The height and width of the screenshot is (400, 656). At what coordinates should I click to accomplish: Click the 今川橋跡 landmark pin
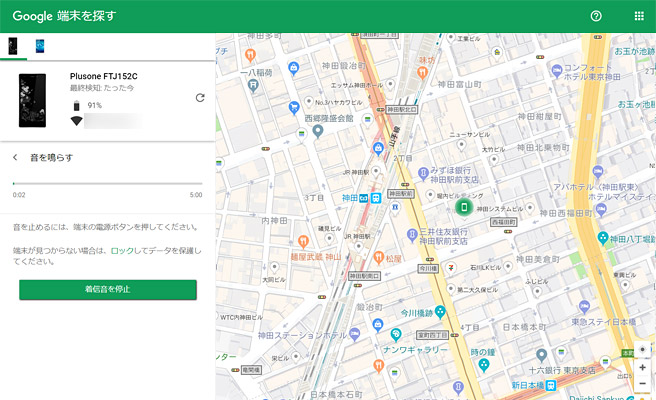(x=440, y=311)
